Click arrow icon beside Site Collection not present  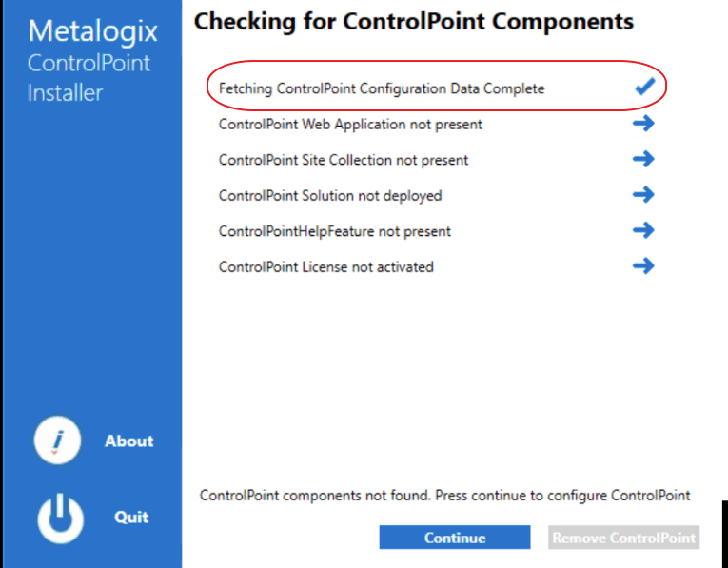(643, 159)
